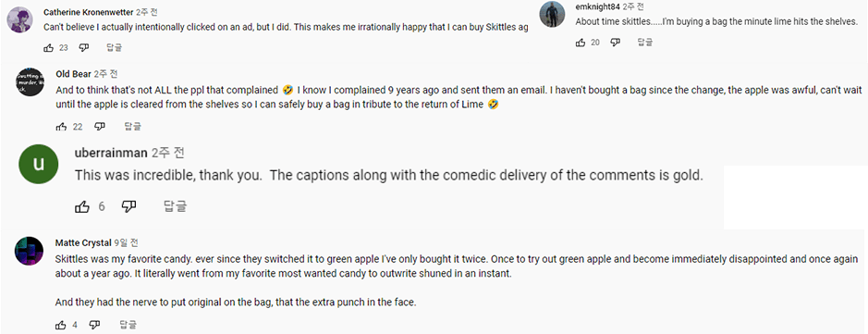This screenshot has width=868, height=334.
Task: Reply to uberrainman's comment
Action: pyautogui.click(x=176, y=206)
